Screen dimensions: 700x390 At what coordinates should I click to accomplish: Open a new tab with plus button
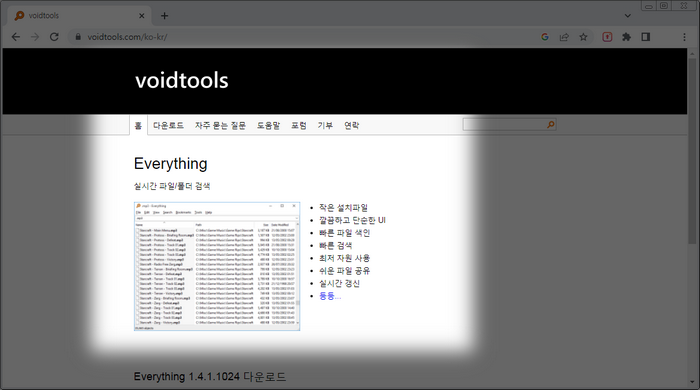164,16
